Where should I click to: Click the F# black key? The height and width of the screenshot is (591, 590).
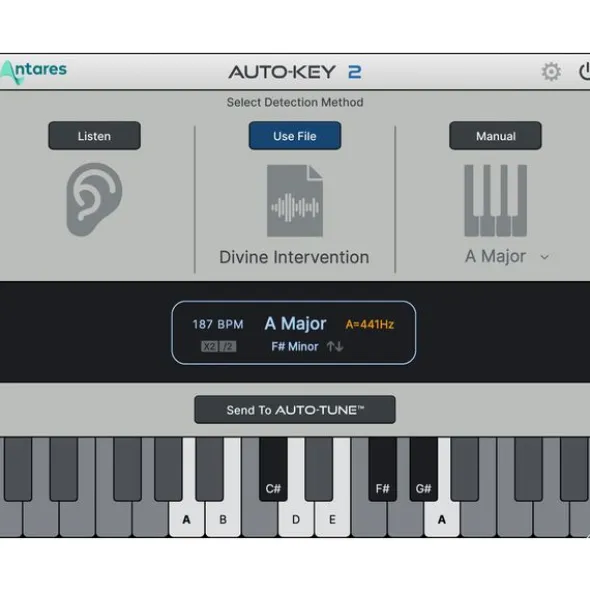click(383, 470)
